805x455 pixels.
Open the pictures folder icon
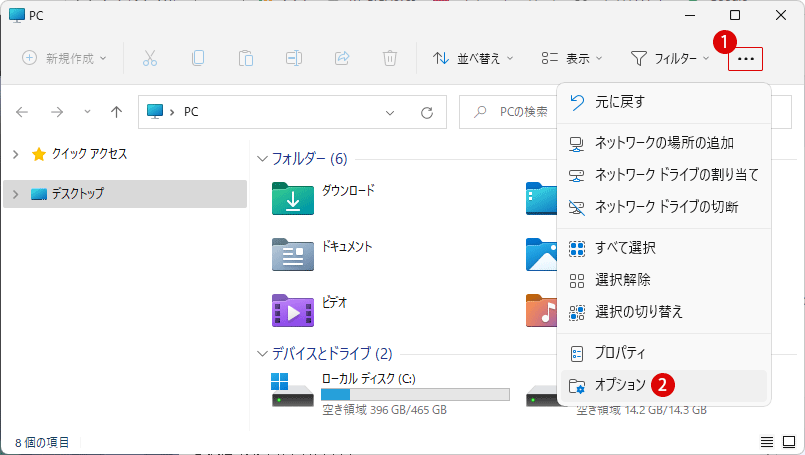[542, 254]
